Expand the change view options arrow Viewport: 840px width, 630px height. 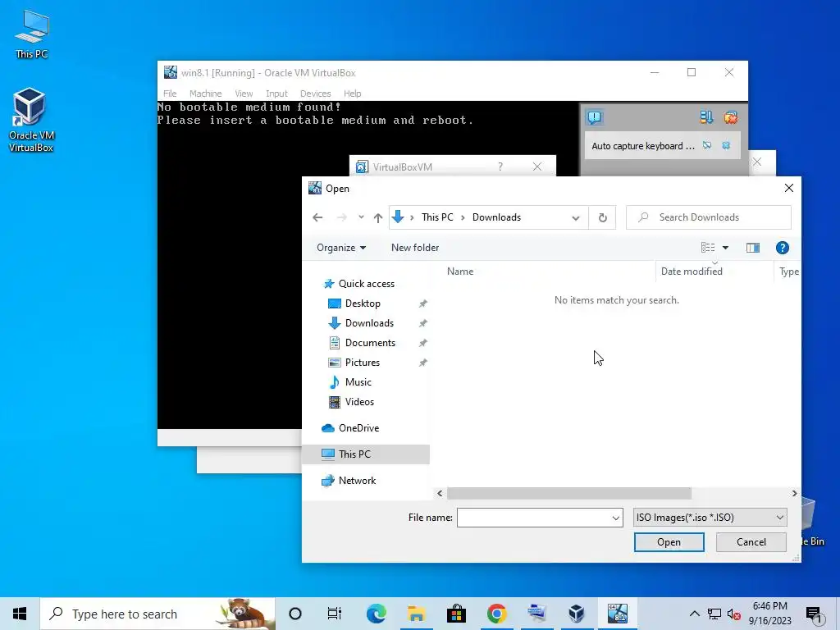point(725,248)
